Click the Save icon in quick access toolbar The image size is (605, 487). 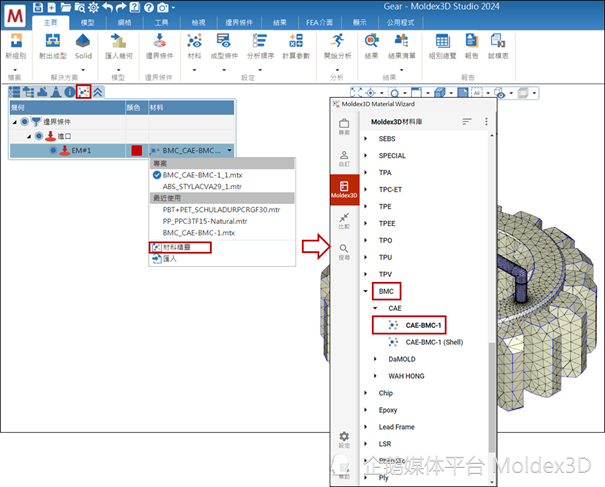coord(38,7)
